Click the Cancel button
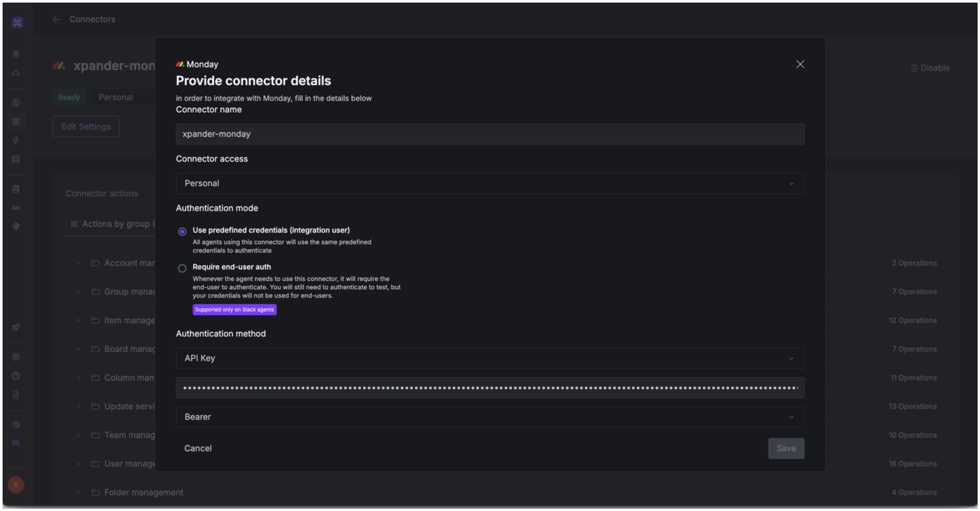Image resolution: width=980 pixels, height=511 pixels. (x=198, y=448)
